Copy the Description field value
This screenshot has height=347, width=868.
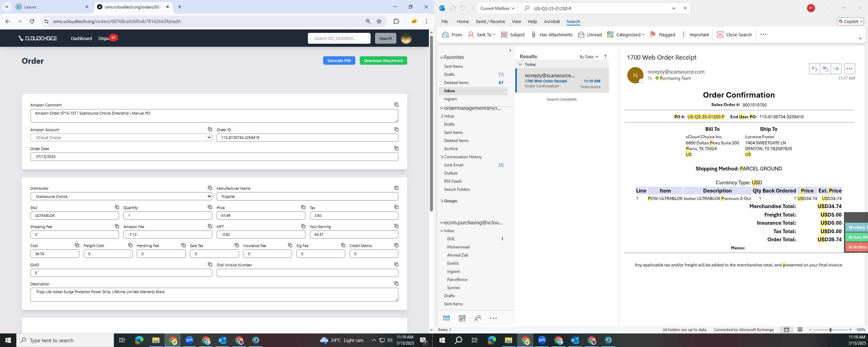click(x=396, y=283)
